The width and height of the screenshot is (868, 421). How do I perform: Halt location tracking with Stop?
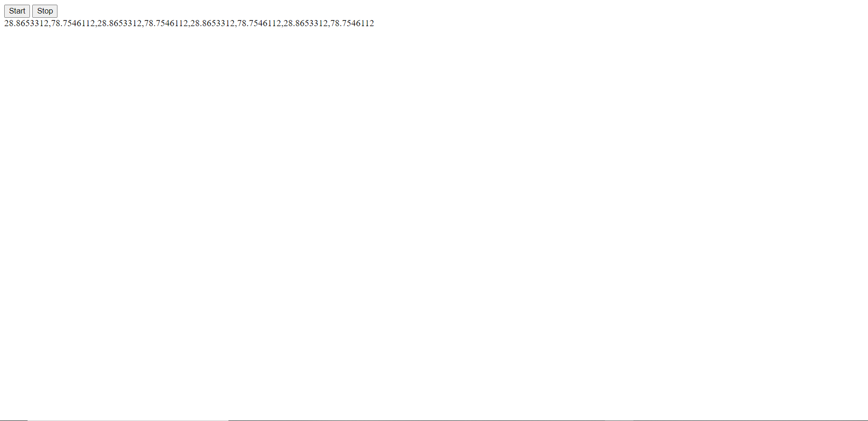pyautogui.click(x=45, y=11)
